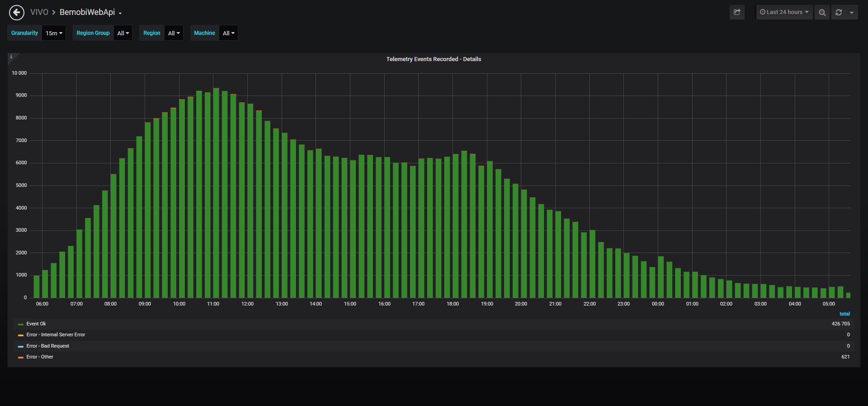Open the BemobiWebApi dashboard menu
The image size is (868, 406).
[x=90, y=12]
